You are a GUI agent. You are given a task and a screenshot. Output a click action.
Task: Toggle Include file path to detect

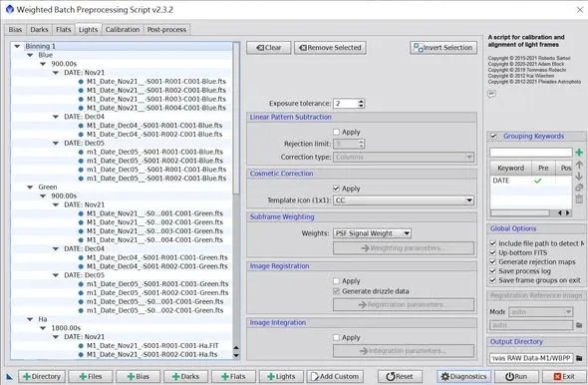pyautogui.click(x=492, y=243)
